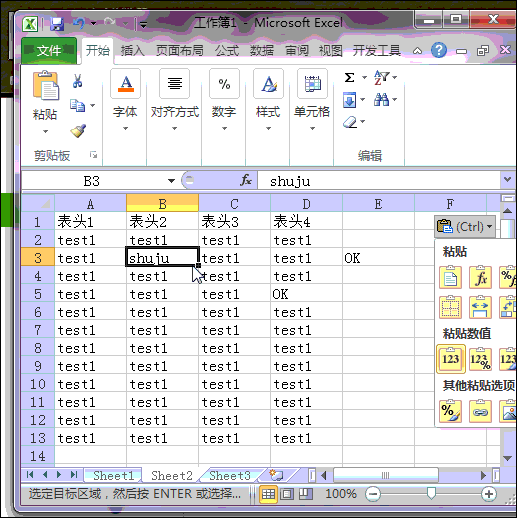Click the Excel help question mark
This screenshot has width=517, height=518.
click(x=439, y=50)
